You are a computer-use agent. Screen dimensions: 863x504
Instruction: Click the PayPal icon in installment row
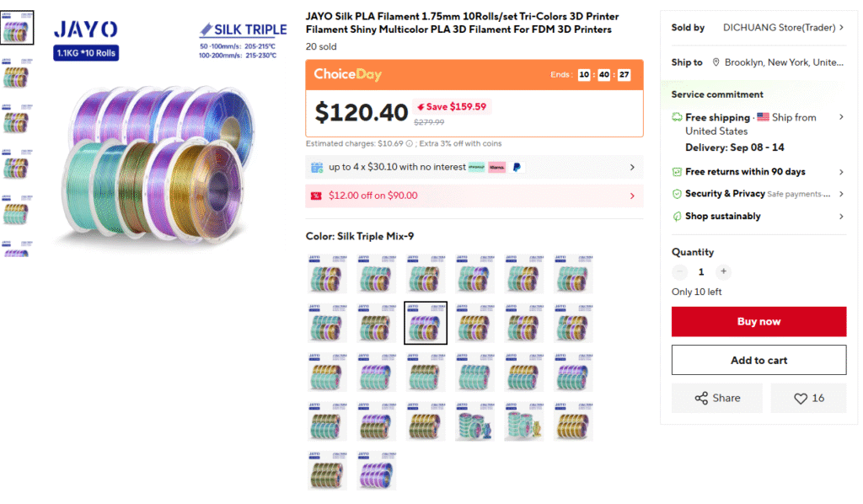517,167
